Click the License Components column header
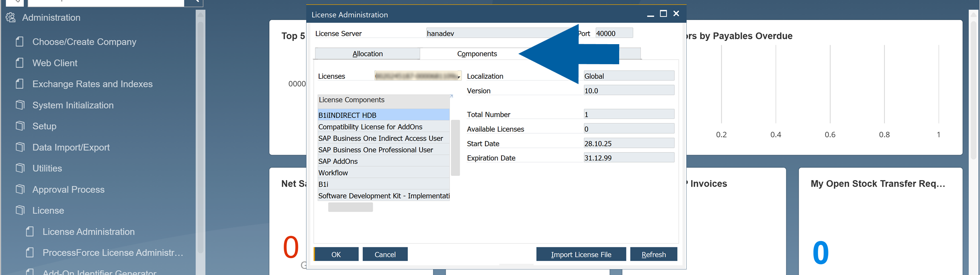This screenshot has height=275, width=980. tap(383, 101)
